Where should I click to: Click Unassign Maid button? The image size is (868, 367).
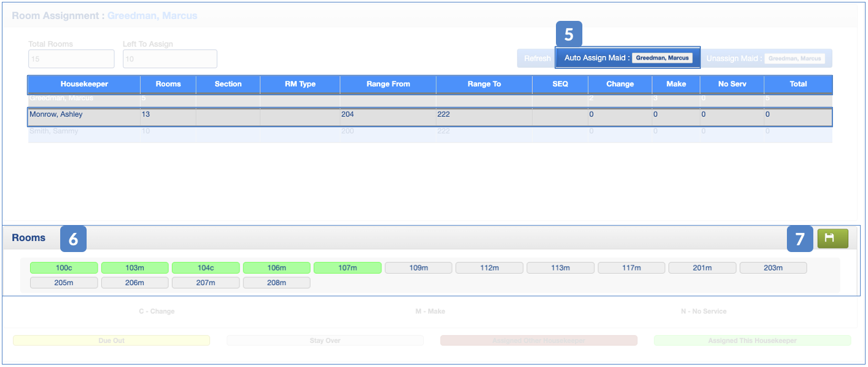pyautogui.click(x=766, y=58)
